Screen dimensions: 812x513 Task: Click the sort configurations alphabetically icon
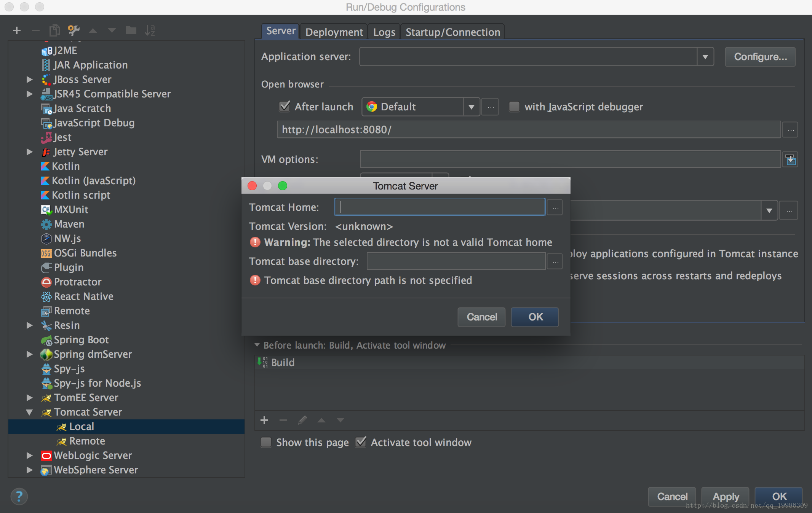(x=150, y=30)
